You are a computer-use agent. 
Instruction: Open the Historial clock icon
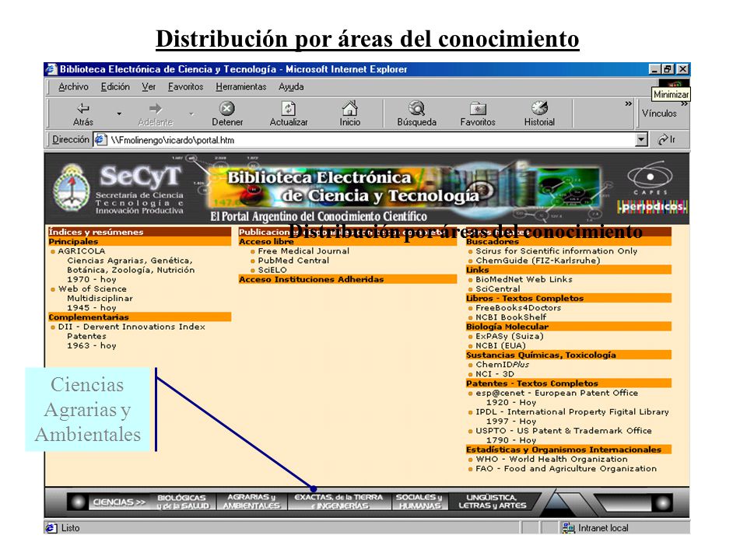(539, 108)
